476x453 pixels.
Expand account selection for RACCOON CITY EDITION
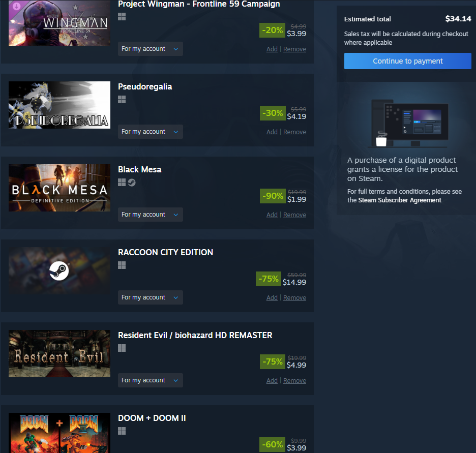(150, 297)
